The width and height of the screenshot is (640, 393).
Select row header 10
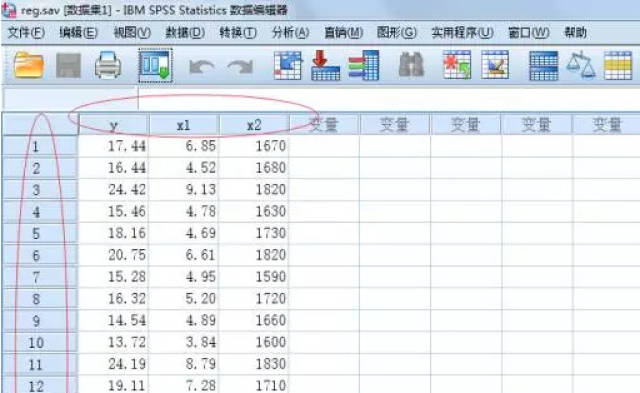40,342
